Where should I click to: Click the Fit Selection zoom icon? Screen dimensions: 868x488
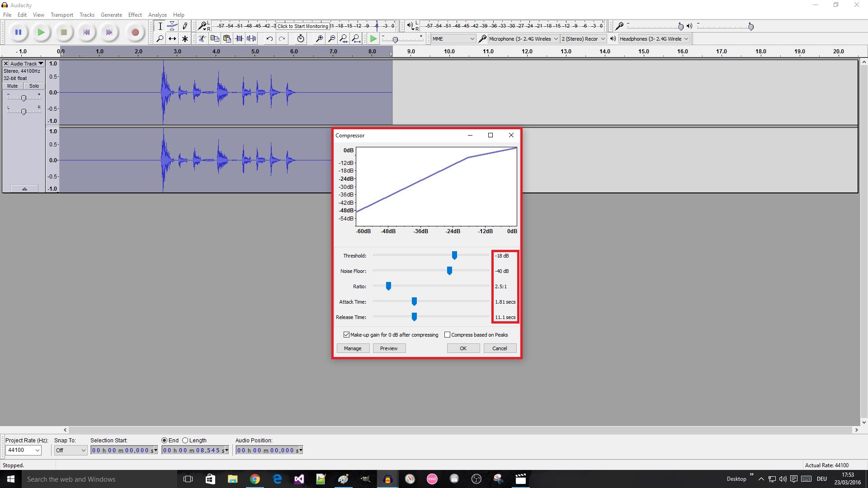(344, 39)
